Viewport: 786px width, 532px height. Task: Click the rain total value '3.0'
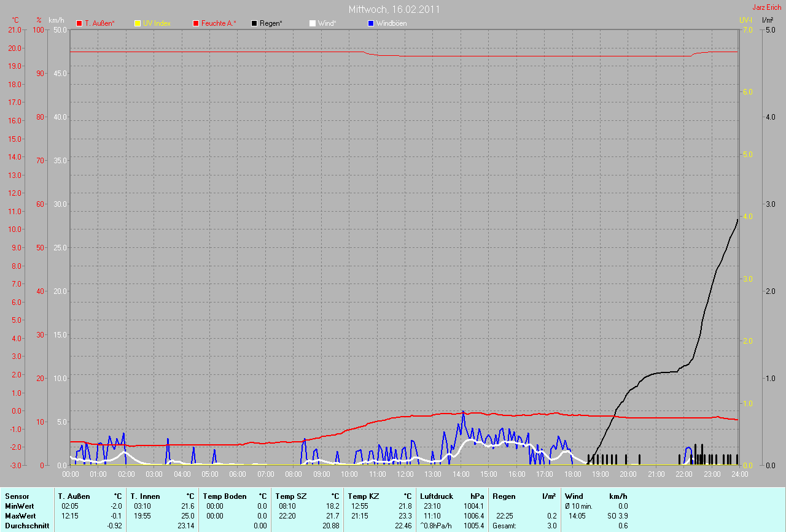click(551, 526)
